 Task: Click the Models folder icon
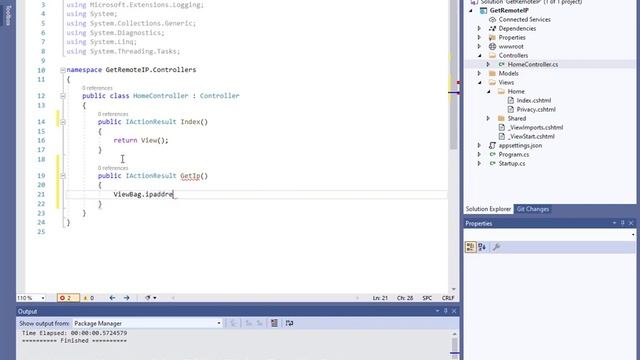coord(492,73)
